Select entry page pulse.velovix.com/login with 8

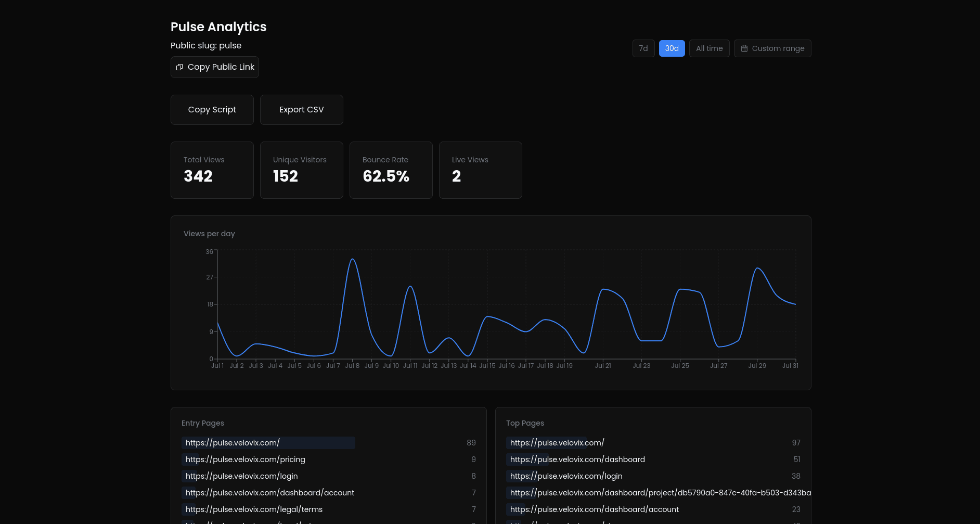(x=329, y=476)
